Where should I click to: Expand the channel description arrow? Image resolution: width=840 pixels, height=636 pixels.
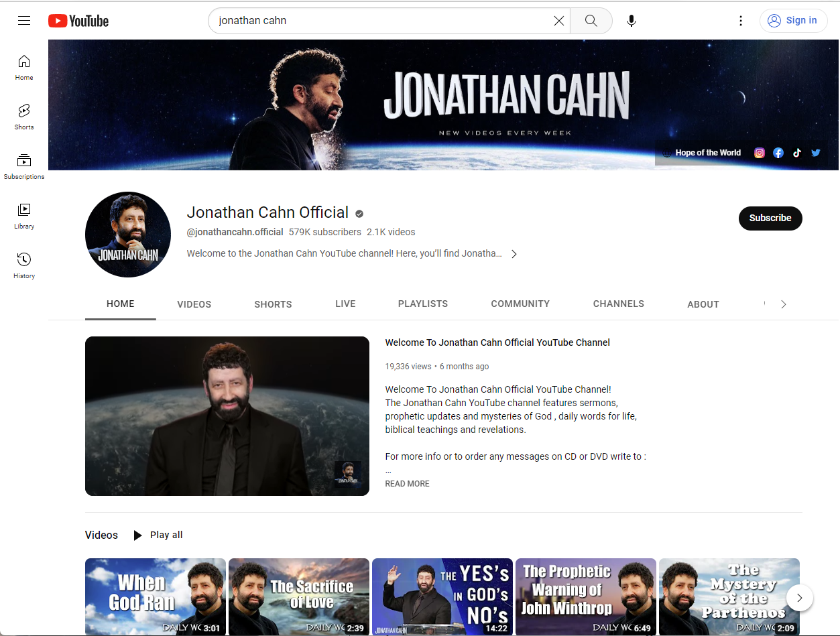coord(514,254)
